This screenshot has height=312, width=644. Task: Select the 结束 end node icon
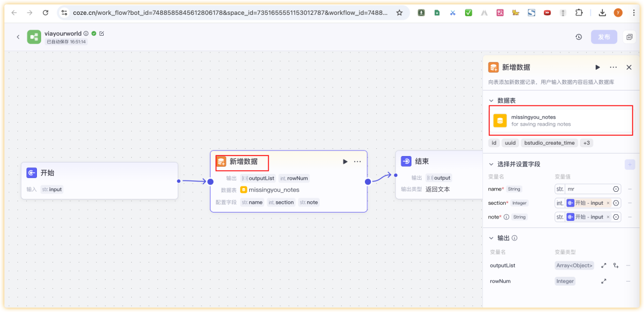pos(406,161)
